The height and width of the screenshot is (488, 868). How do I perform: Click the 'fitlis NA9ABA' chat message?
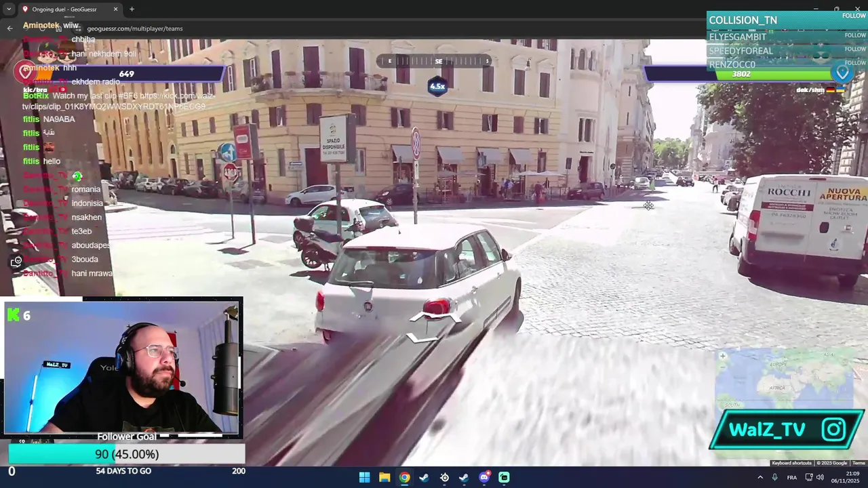click(48, 119)
